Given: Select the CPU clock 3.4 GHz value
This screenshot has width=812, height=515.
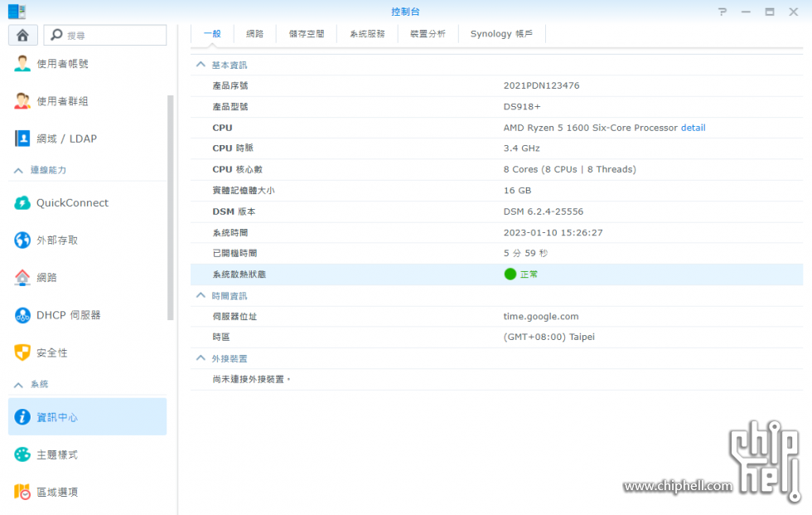Looking at the screenshot, I should [x=521, y=148].
